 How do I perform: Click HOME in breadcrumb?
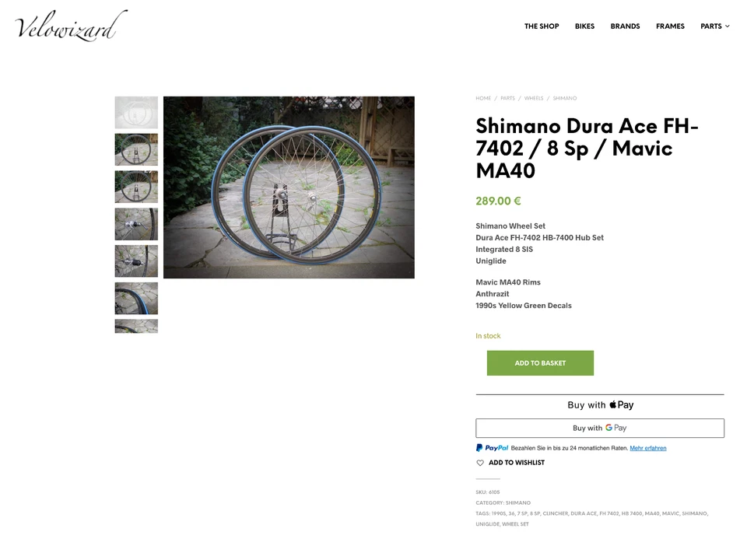click(x=483, y=98)
